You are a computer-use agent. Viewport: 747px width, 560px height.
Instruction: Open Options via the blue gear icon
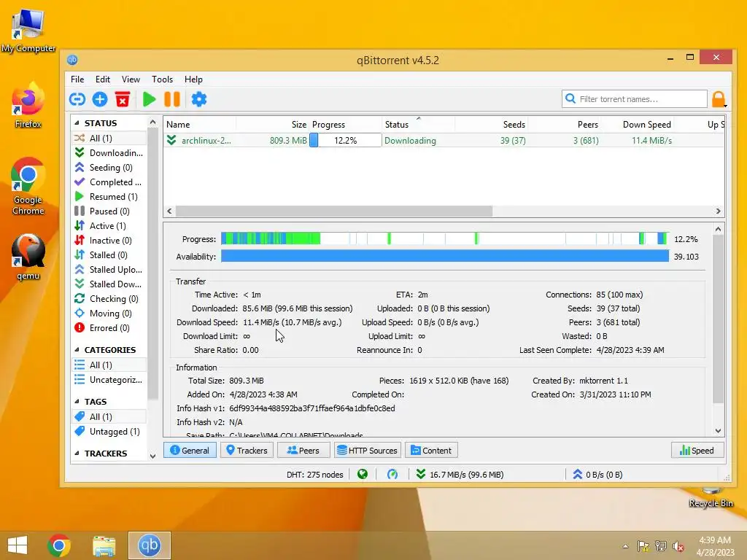coord(199,99)
